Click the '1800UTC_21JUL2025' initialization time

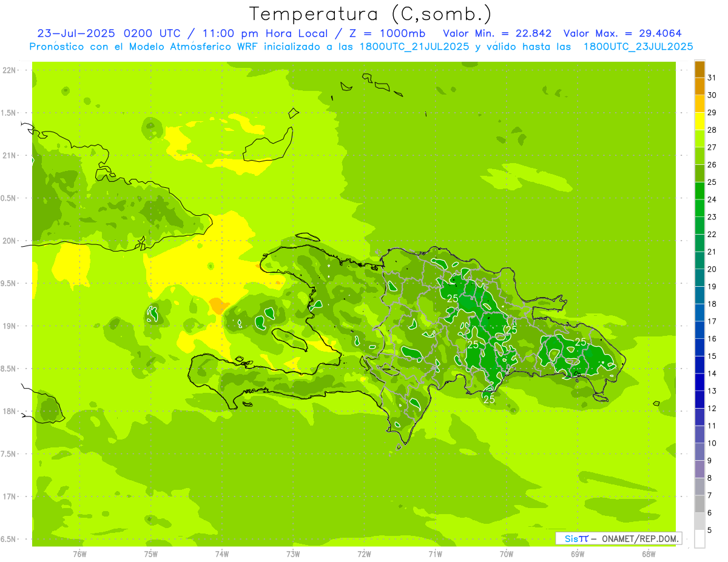tap(414, 47)
